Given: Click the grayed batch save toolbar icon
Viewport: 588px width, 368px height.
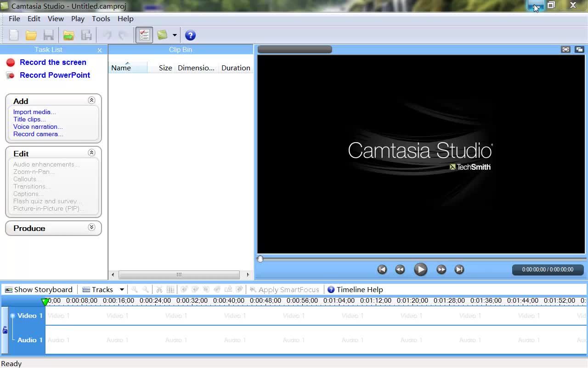Looking at the screenshot, I should tap(86, 35).
